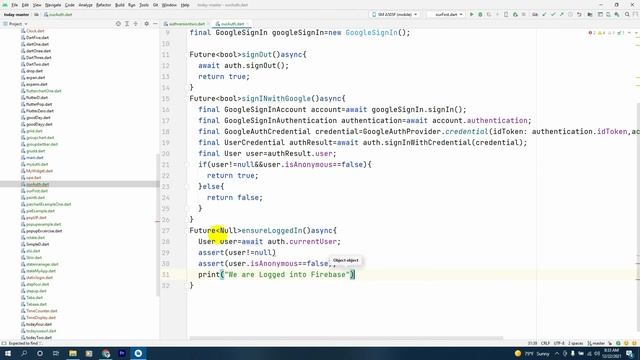This screenshot has width=640, height=360.
Task: Click ourAuth.dart in the breadcrumb bar
Action: [x=58, y=15]
